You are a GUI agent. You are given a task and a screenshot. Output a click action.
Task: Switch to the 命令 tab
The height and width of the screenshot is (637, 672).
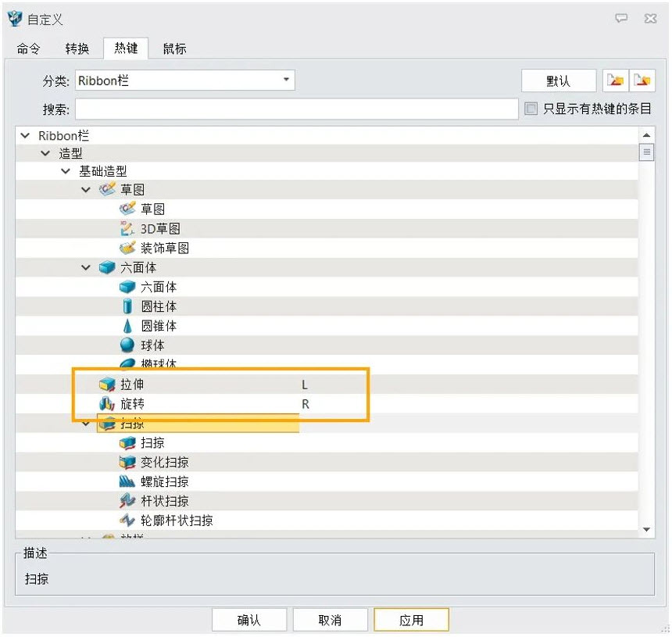tap(29, 48)
